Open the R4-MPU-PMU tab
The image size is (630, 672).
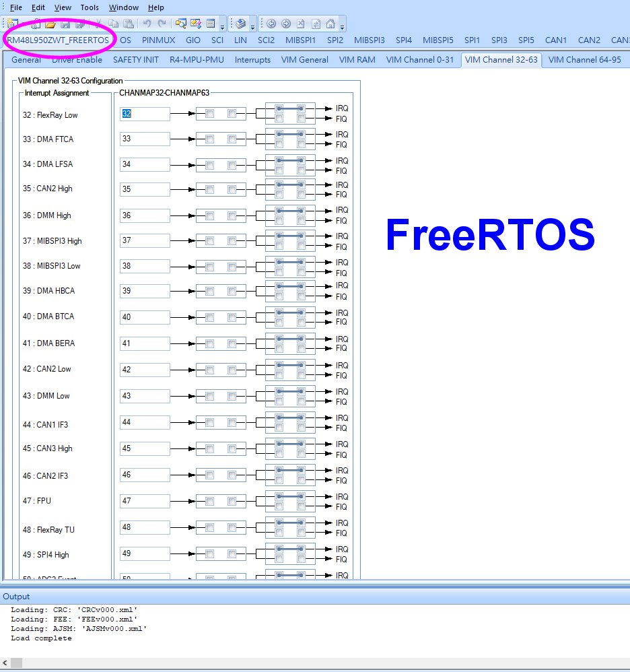click(x=197, y=60)
